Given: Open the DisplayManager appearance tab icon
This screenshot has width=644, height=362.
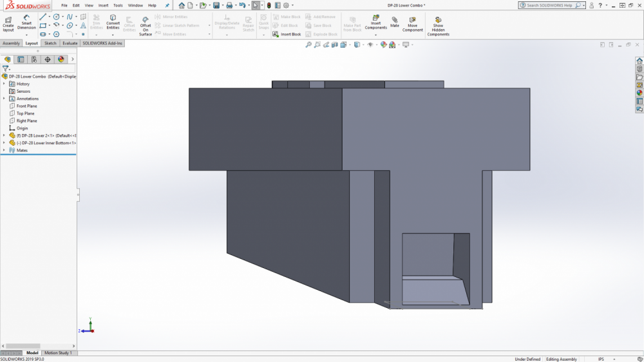Looking at the screenshot, I should [61, 59].
